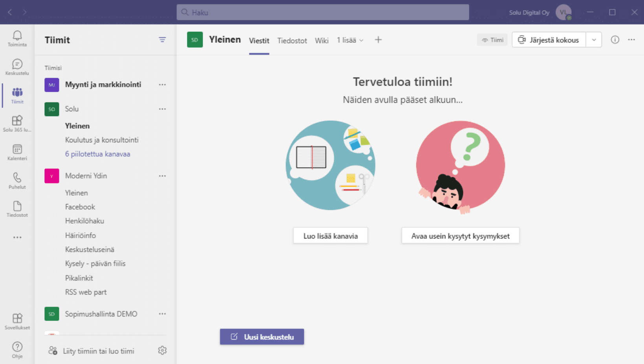Show channel info with the info icon
The image size is (644, 364).
point(615,40)
